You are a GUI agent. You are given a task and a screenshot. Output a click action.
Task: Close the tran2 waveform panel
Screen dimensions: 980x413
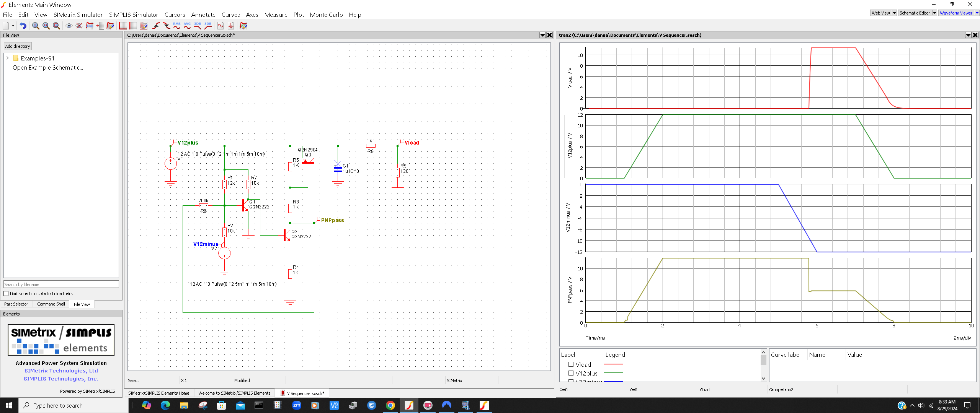(975, 35)
